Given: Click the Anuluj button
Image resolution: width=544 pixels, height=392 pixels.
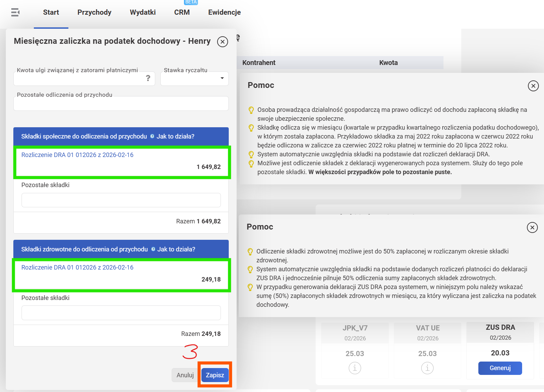Looking at the screenshot, I should click(185, 375).
